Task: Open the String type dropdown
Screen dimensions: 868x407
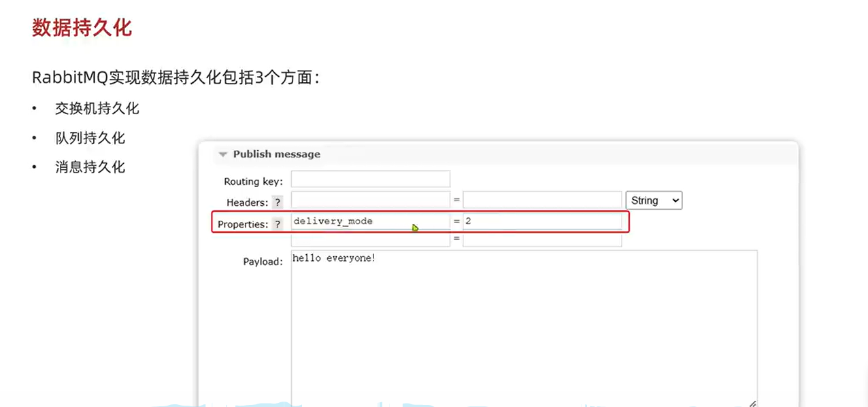Action: point(654,200)
